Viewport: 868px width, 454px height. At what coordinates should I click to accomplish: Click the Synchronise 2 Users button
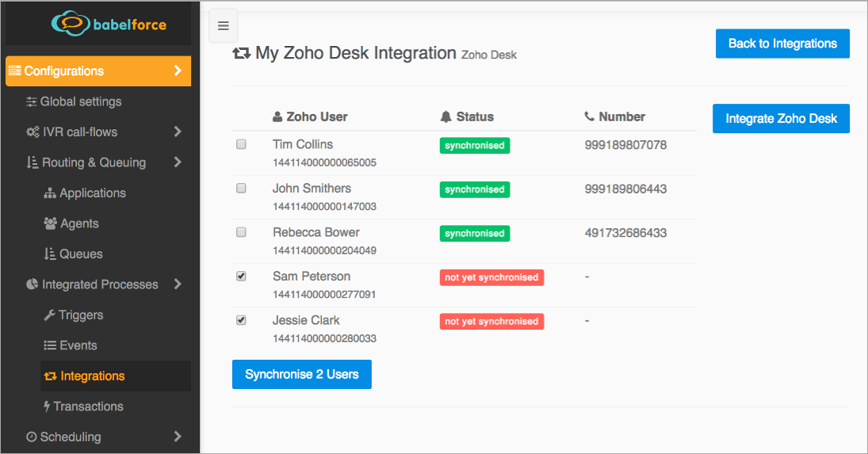coord(301,375)
